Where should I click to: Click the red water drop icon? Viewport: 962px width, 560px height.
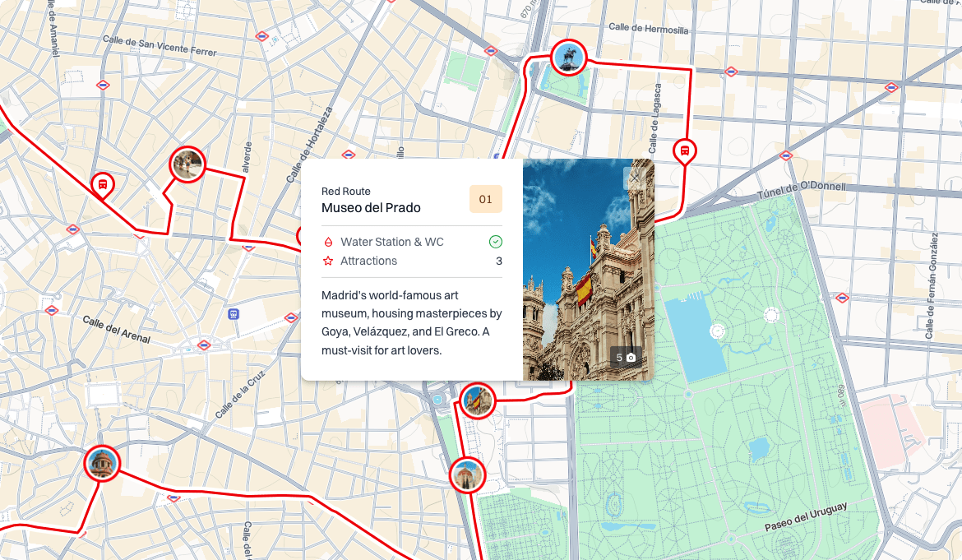point(328,242)
